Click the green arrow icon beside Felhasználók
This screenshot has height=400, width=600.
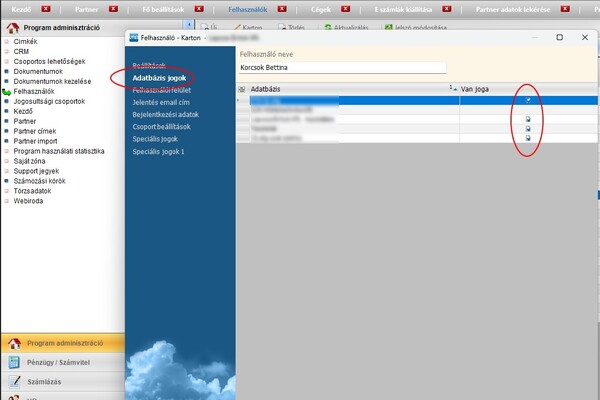[x=7, y=92]
